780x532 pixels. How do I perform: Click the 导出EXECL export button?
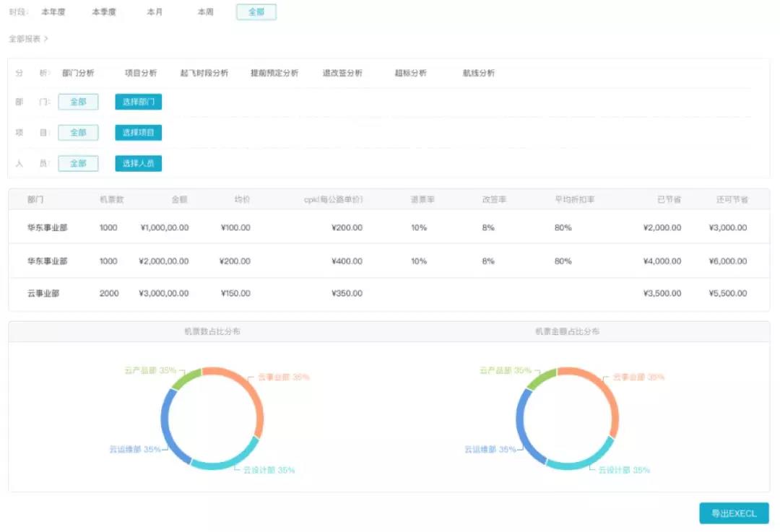(734, 513)
